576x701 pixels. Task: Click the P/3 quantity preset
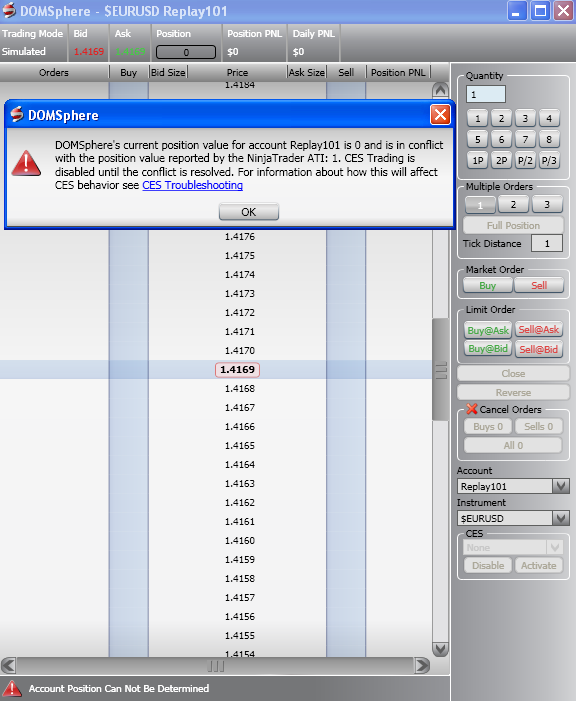549,160
